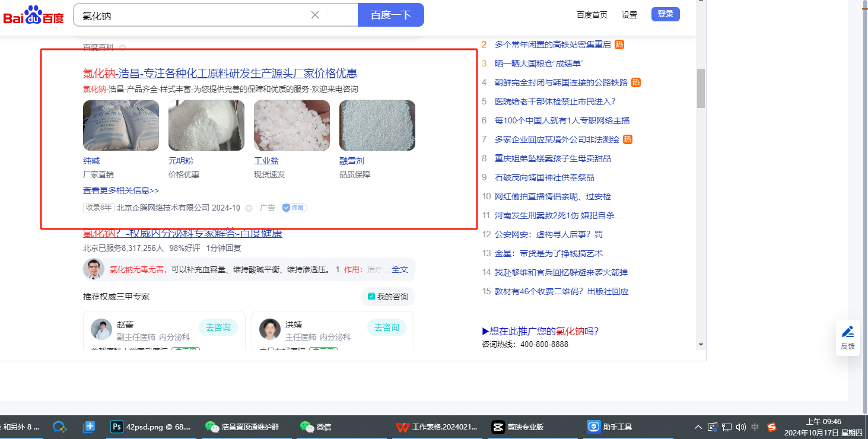Click 去咨询 for doctor 洪靖
The height and width of the screenshot is (439, 868).
pyautogui.click(x=387, y=327)
